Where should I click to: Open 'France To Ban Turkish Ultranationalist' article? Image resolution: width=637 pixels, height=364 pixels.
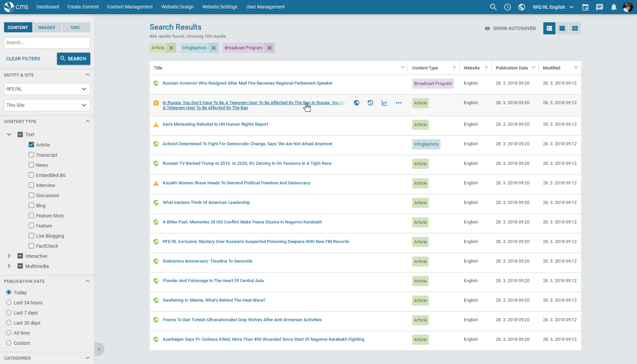click(x=242, y=320)
